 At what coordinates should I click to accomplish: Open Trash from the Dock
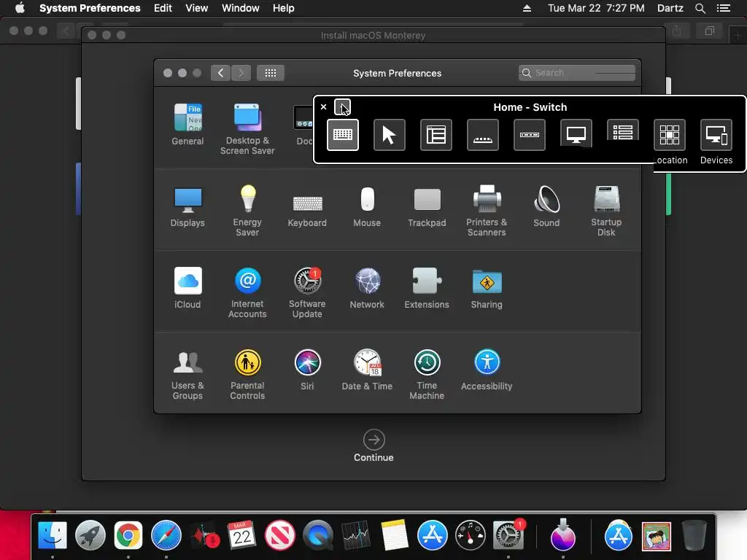[x=694, y=535]
